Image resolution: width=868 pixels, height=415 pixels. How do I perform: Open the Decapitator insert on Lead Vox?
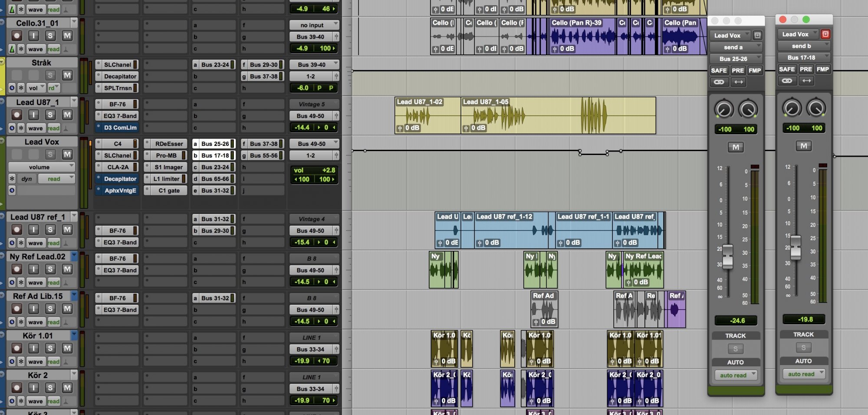coord(120,179)
